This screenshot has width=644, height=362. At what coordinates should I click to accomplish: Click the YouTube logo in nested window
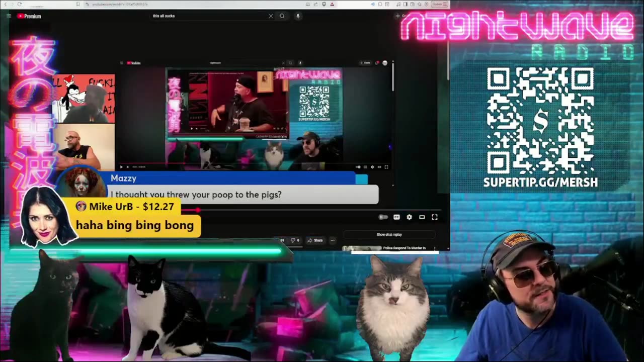134,63
